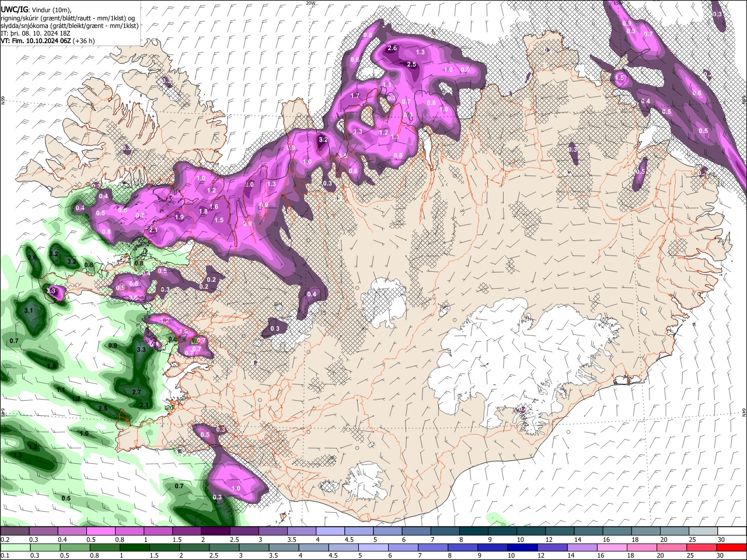Select the palest green 0.1–0.3 rain legend swatch
The width and height of the screenshot is (747, 560).
pos(15,547)
